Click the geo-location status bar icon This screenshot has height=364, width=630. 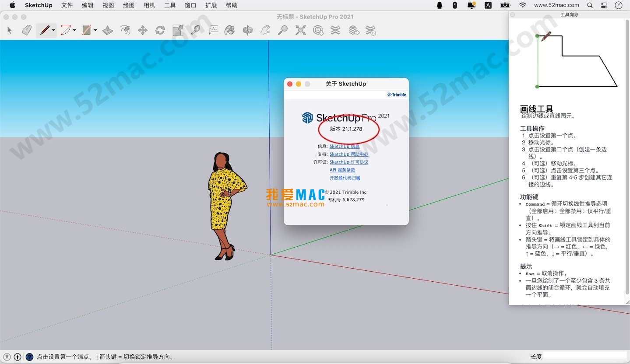coord(7,357)
